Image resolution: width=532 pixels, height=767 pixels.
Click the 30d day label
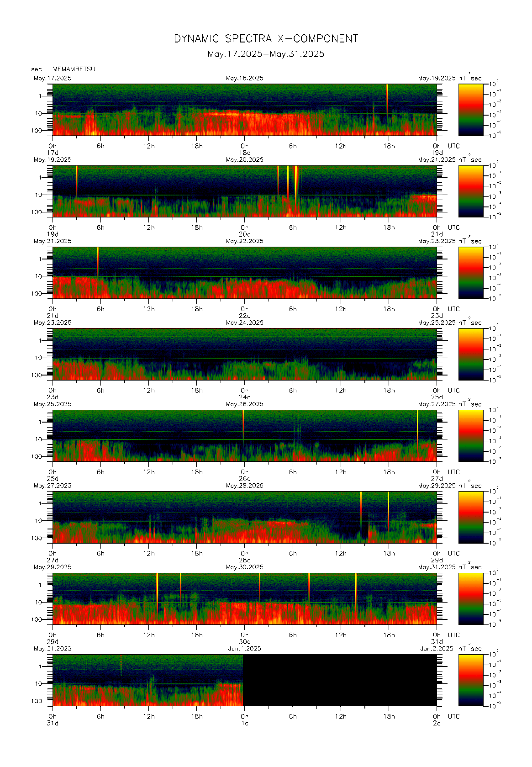coord(245,641)
